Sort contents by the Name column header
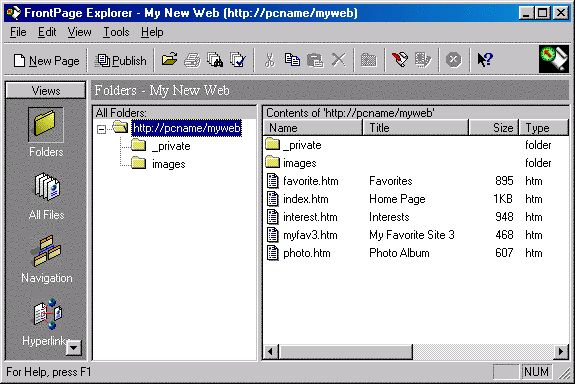 [313, 128]
